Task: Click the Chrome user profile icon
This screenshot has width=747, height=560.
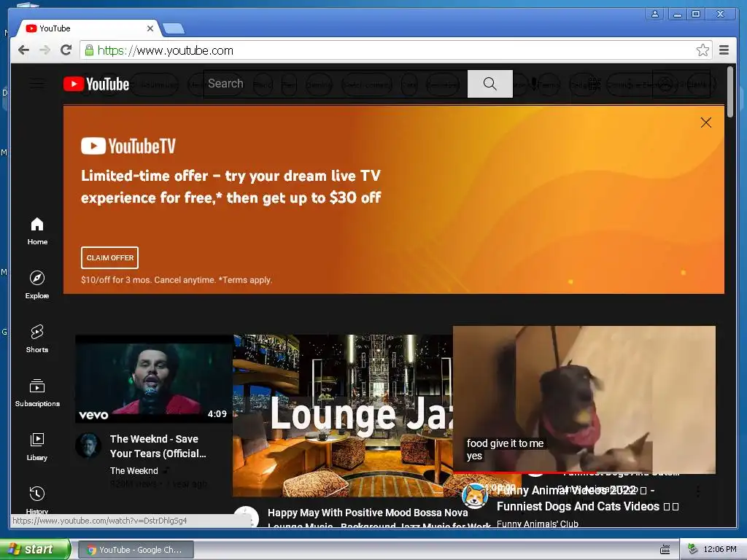Action: 655,15
